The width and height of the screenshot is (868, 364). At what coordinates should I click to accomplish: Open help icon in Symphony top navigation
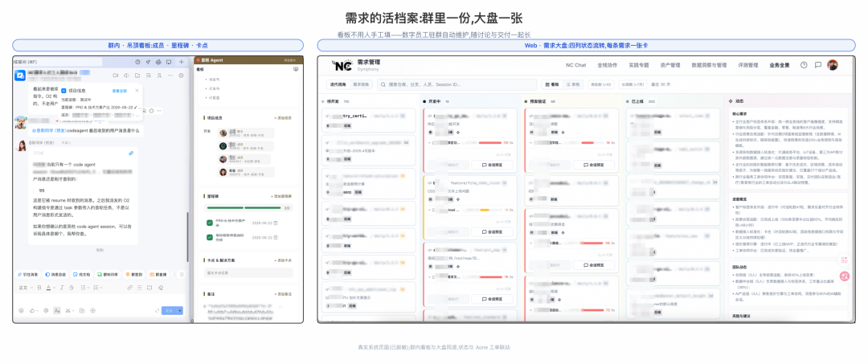pyautogui.click(x=804, y=65)
